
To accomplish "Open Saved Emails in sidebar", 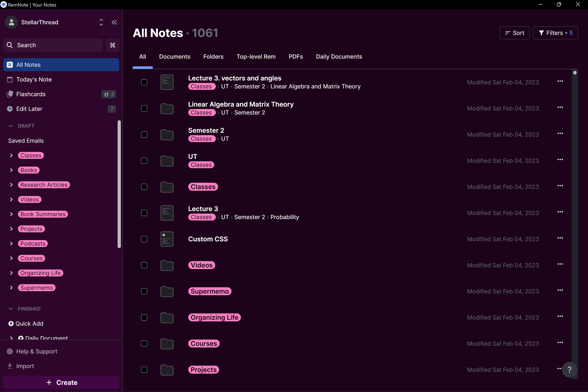I will click(26, 141).
